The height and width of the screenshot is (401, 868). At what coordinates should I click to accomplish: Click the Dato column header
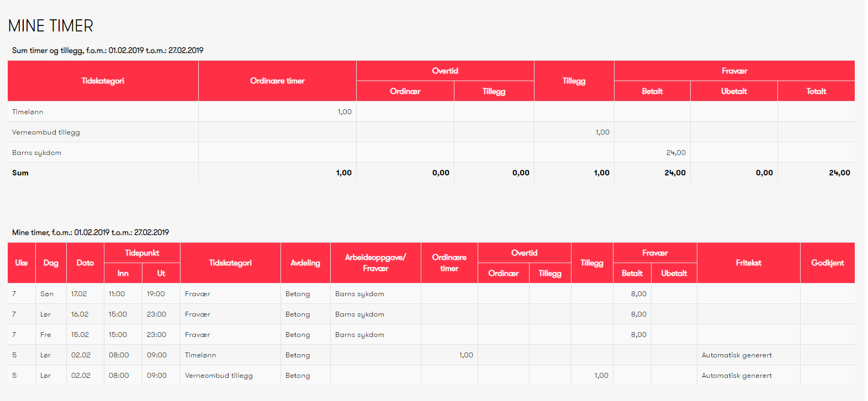click(x=85, y=263)
